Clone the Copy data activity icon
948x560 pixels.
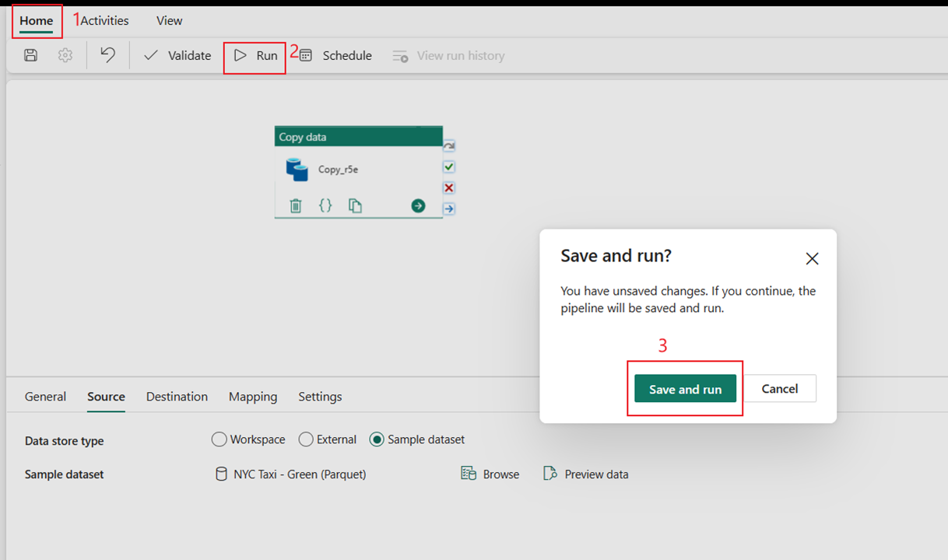pos(355,205)
